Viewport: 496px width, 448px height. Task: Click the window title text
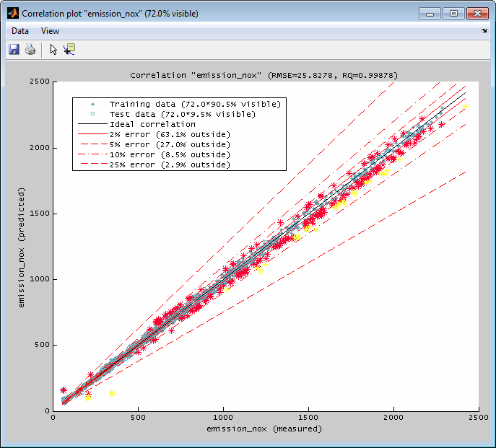pos(110,14)
